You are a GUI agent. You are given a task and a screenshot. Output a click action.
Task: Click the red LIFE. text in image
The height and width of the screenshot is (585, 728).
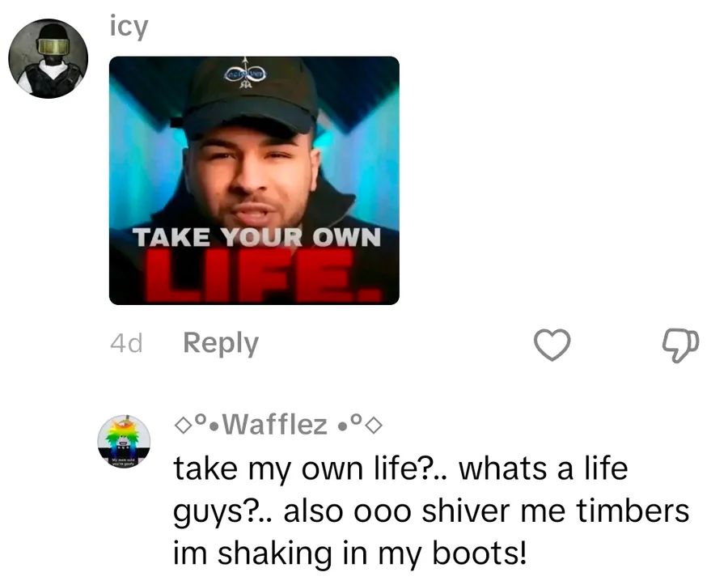[x=264, y=278]
